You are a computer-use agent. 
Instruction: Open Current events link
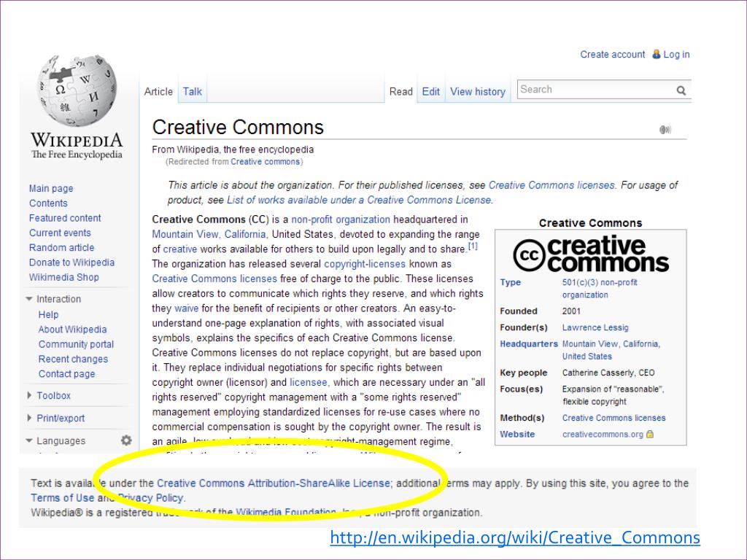coord(60,233)
